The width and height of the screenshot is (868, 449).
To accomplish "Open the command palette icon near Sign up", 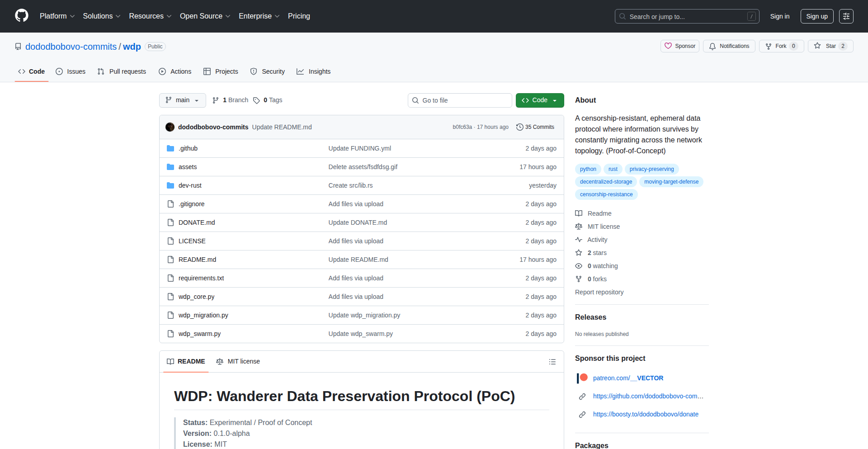I will pos(846,16).
